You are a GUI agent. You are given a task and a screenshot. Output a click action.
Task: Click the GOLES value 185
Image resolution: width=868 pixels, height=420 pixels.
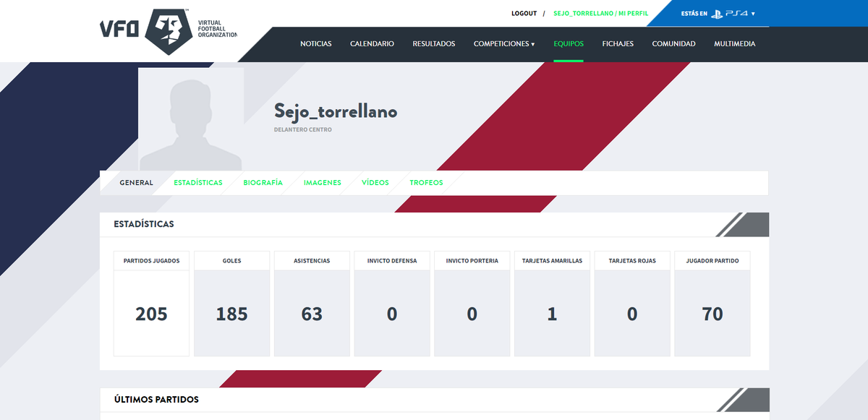coord(231,314)
